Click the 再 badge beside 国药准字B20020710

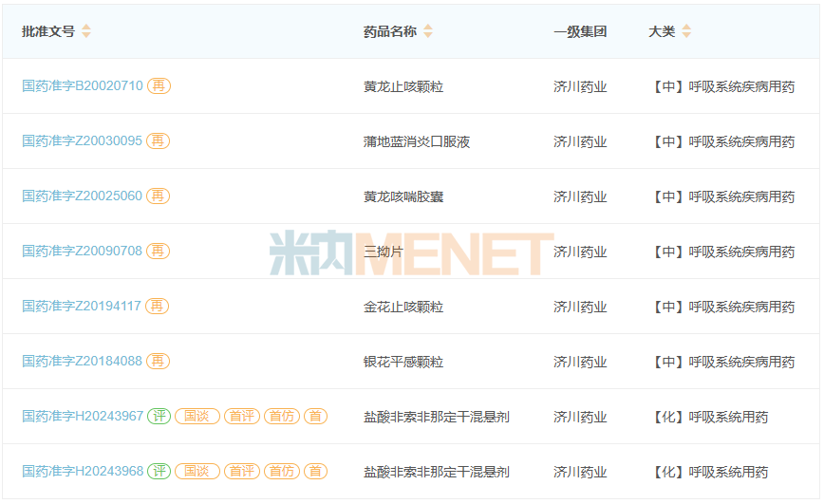pyautogui.click(x=159, y=85)
